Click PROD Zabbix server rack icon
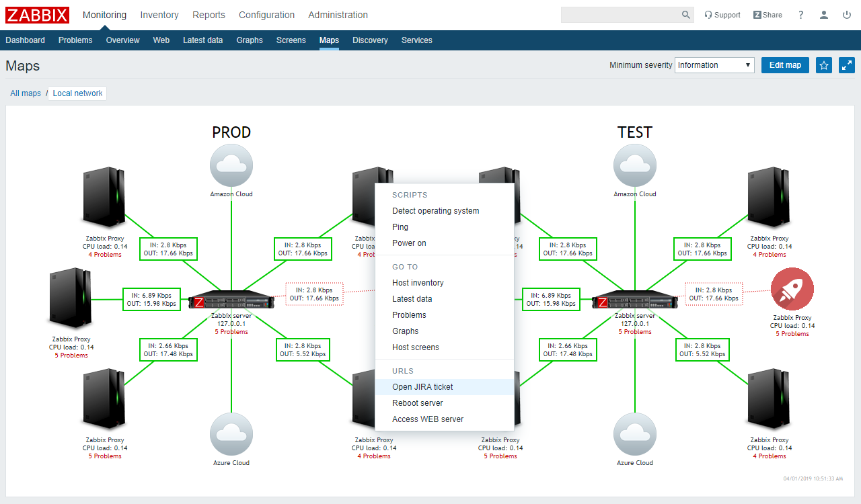Screen dimensions: 861x504 pyautogui.click(x=231, y=301)
